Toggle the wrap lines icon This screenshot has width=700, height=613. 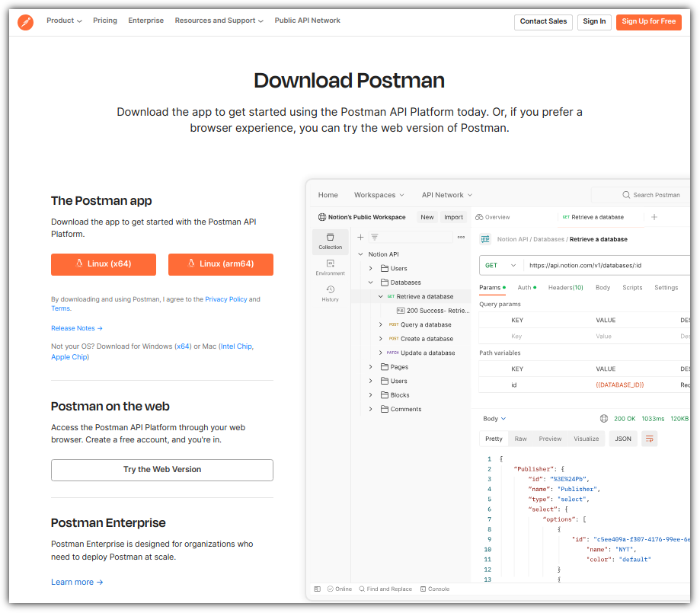[x=650, y=439]
